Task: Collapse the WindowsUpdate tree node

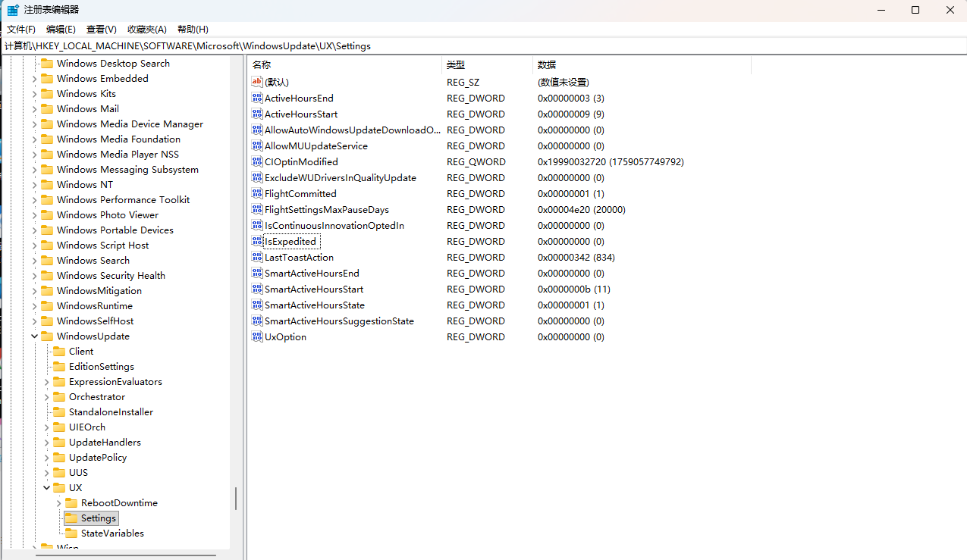Action: (34, 336)
